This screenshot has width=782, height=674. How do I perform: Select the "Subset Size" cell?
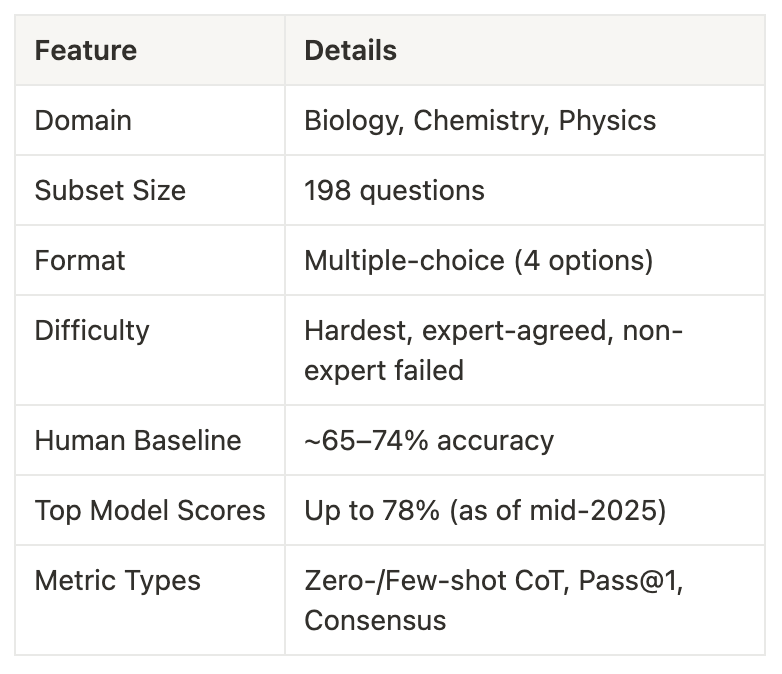pyautogui.click(x=110, y=191)
